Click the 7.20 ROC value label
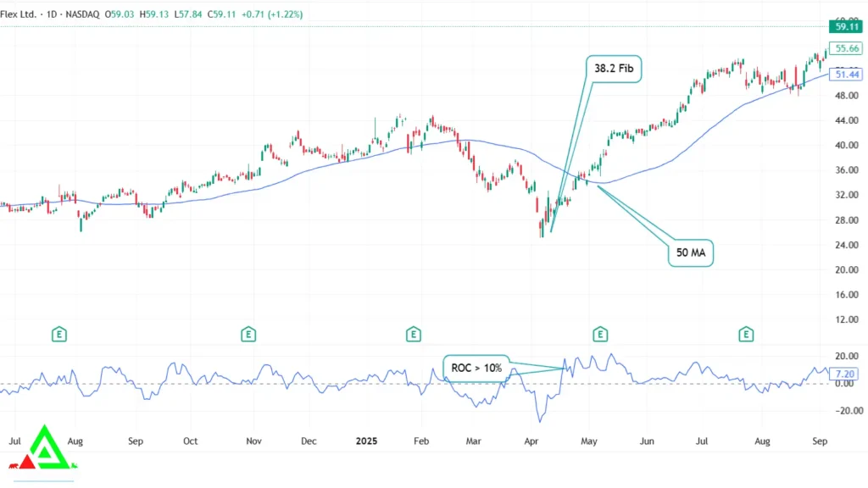This screenshot has width=868, height=488. coord(845,372)
